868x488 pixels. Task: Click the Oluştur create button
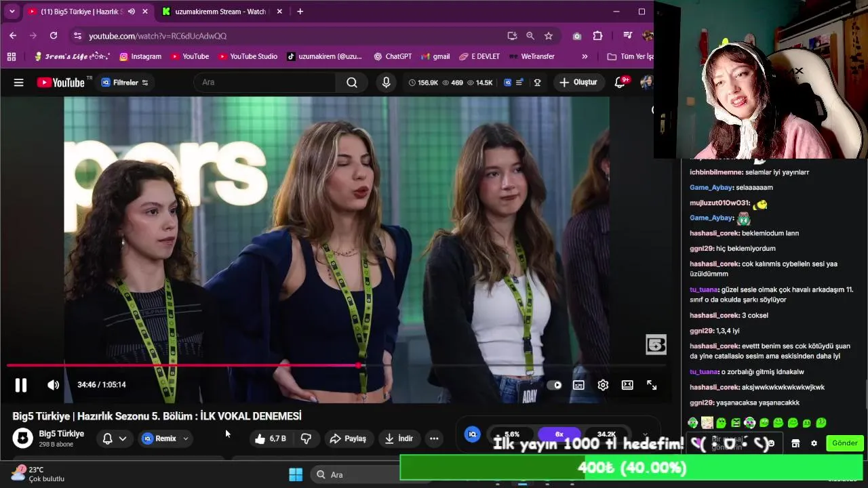[578, 83]
